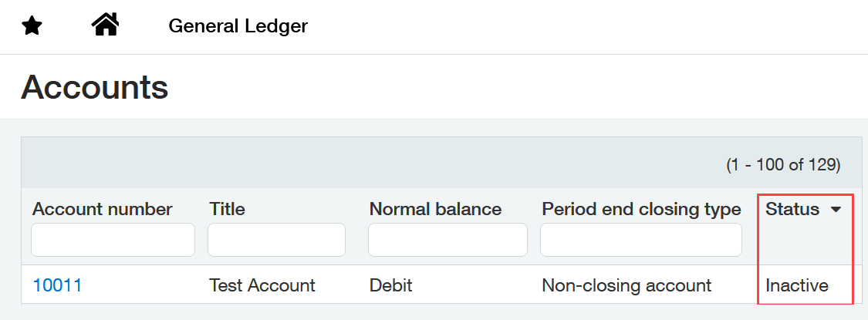Select the Non-closing account cell
Image resolution: width=868 pixels, height=320 pixels.
[x=626, y=285]
